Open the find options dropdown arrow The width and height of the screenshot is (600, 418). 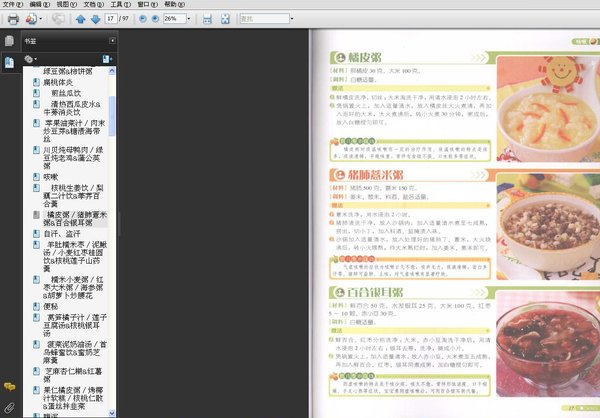292,18
